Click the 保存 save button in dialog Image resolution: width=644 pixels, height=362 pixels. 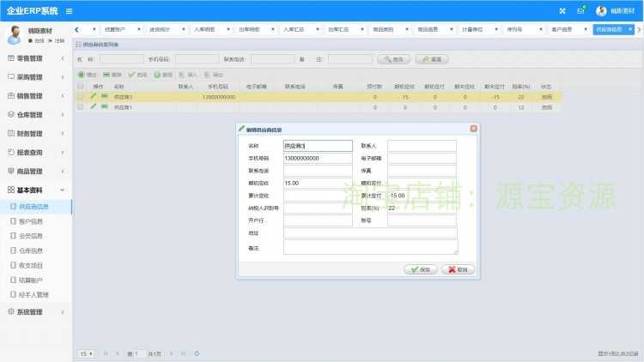(420, 269)
